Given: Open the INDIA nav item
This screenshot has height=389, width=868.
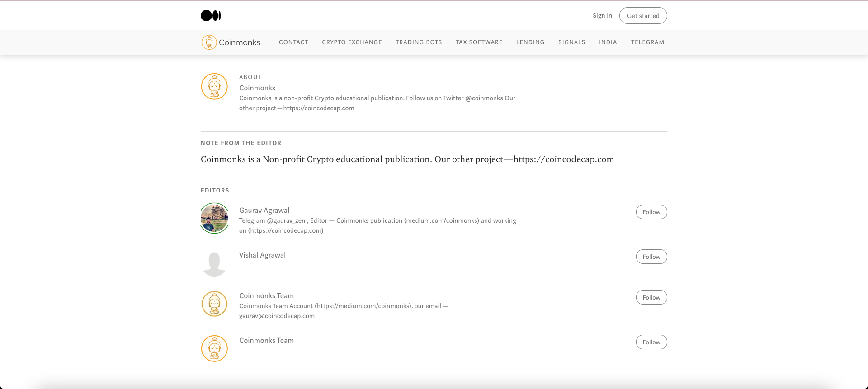Looking at the screenshot, I should pyautogui.click(x=608, y=42).
